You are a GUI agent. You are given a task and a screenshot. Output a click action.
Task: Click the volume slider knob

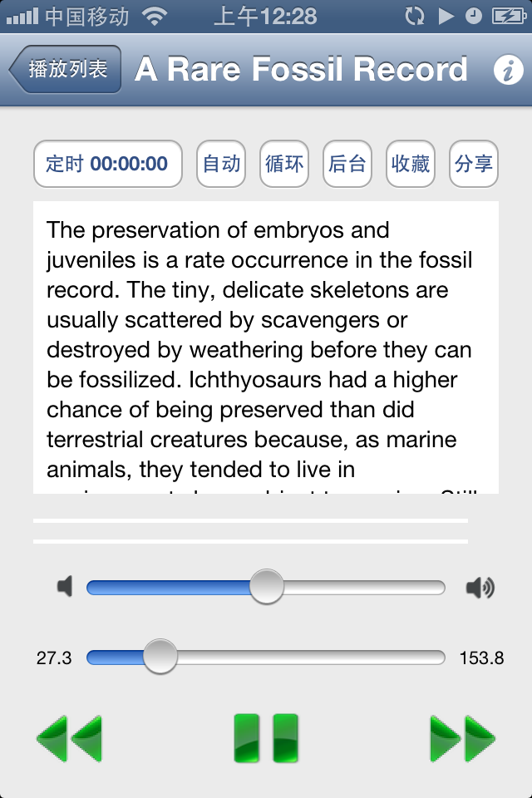click(x=267, y=587)
